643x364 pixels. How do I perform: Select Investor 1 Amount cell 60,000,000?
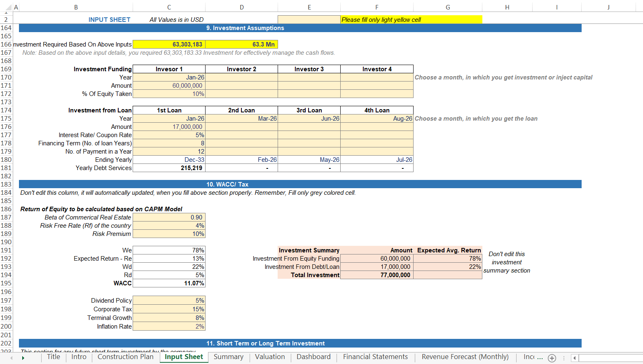pyautogui.click(x=169, y=86)
